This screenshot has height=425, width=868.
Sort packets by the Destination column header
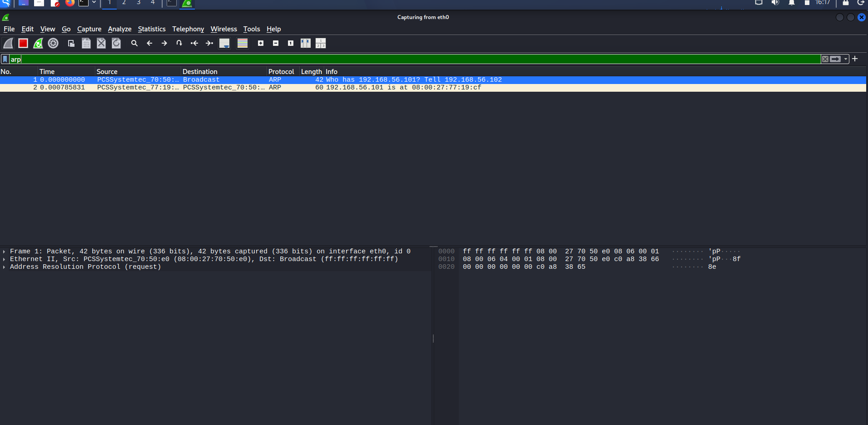pyautogui.click(x=224, y=72)
